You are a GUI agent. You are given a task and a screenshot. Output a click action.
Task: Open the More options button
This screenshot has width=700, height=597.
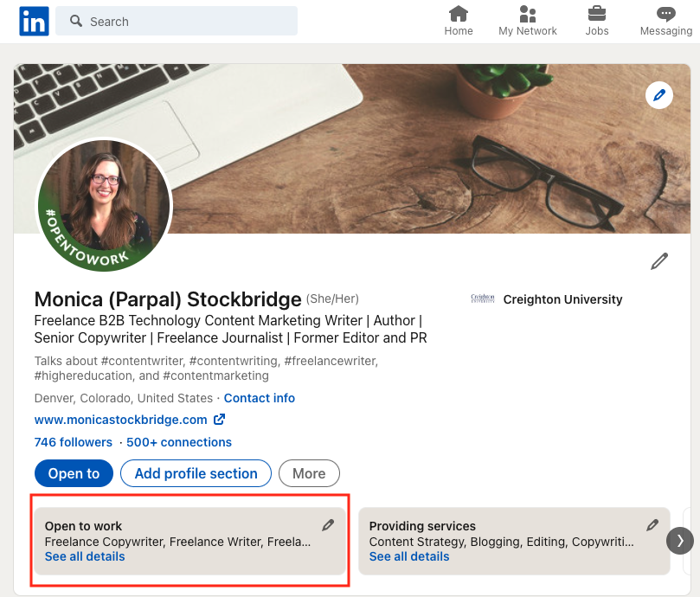pyautogui.click(x=309, y=473)
